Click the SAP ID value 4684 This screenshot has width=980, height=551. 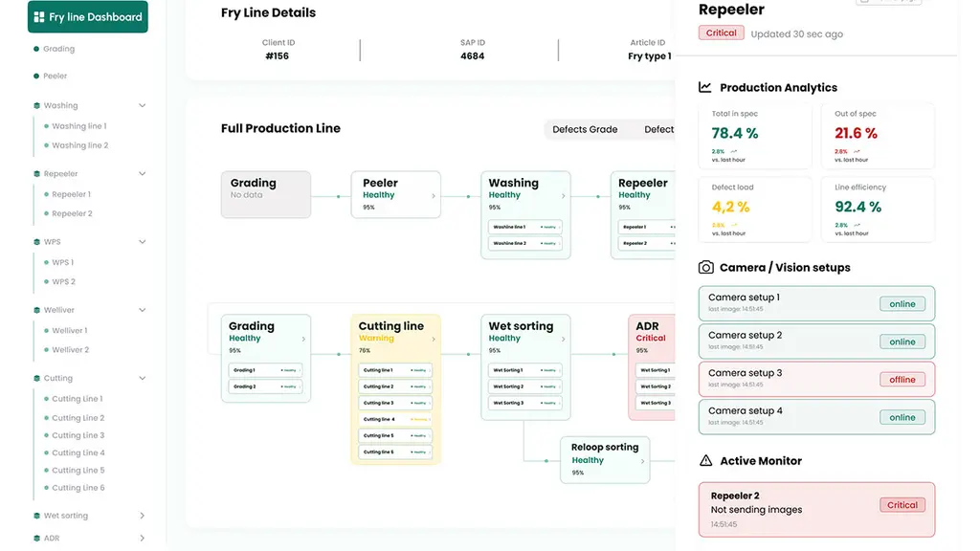click(473, 56)
